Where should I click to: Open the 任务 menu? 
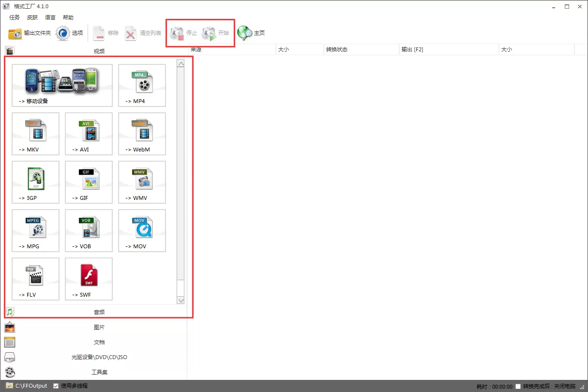coord(15,17)
